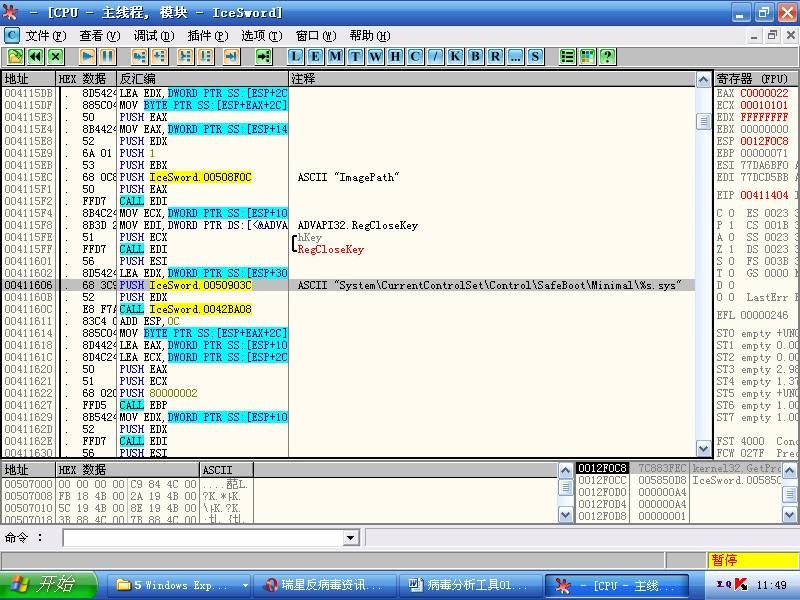
Task: Show Call stack (K button)
Action: [455, 56]
